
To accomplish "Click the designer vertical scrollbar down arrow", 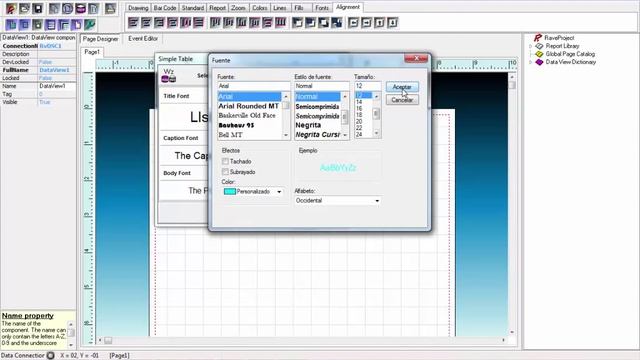I will pyautogui.click(x=512, y=332).
